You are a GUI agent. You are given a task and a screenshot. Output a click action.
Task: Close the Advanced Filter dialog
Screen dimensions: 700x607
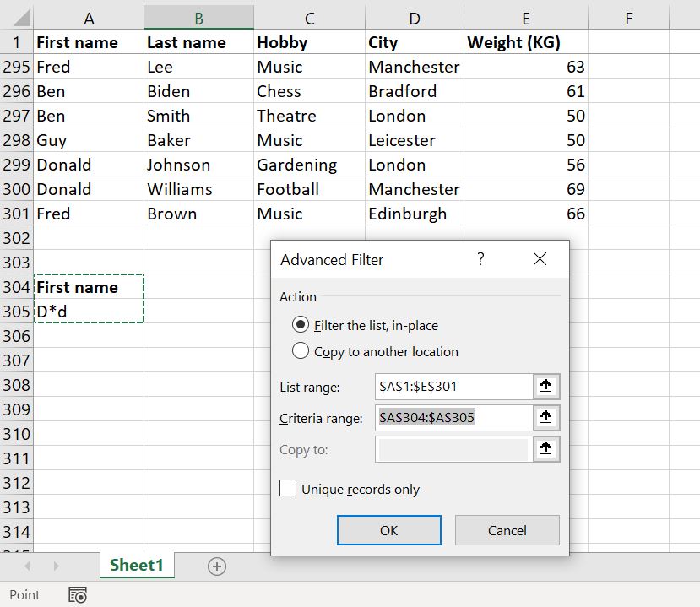(540, 259)
